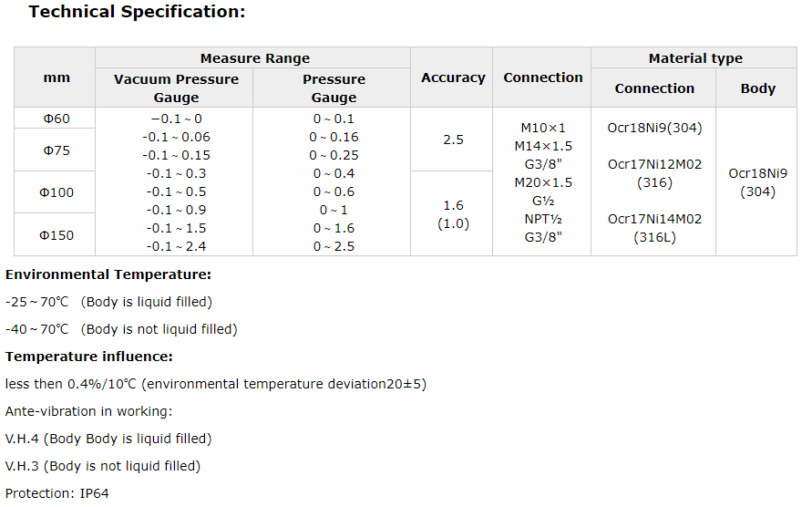Image resolution: width=812 pixels, height=507 pixels.
Task: Click the NPT½ connection entry
Action: 543,219
